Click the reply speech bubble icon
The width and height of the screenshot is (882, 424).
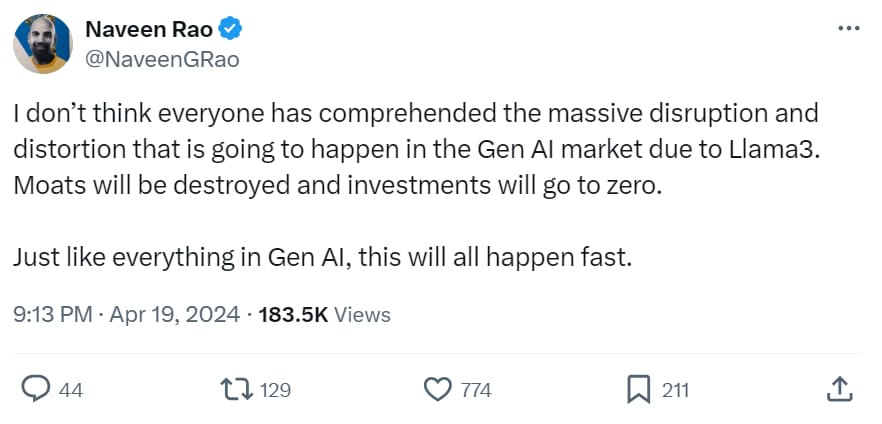pos(36,389)
